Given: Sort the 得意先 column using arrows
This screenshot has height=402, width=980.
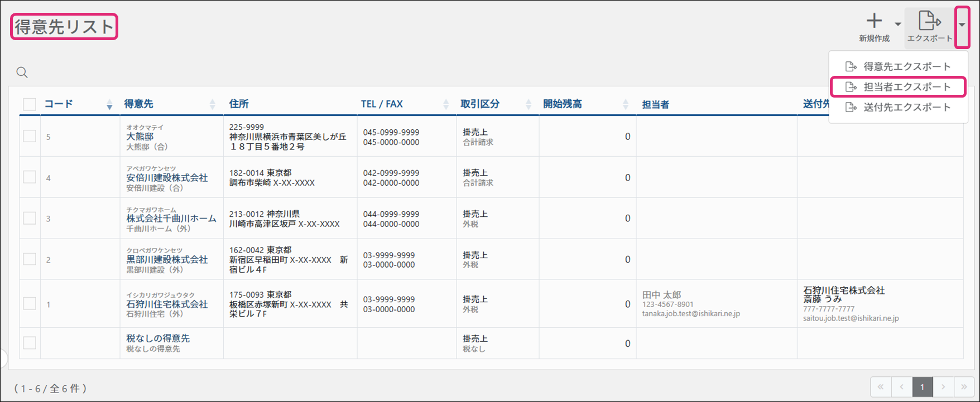Looking at the screenshot, I should [212, 104].
